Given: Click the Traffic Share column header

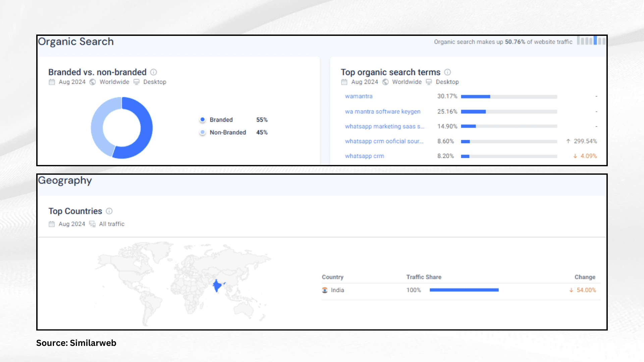Looking at the screenshot, I should (424, 277).
